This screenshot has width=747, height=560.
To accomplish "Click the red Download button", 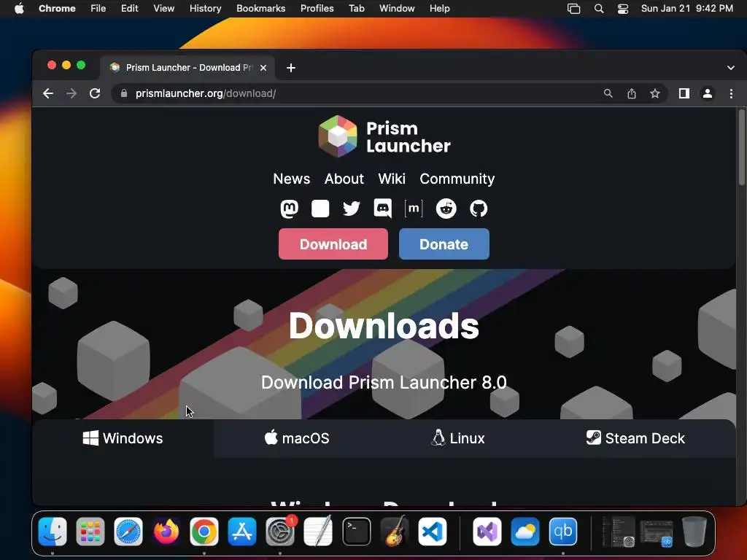I will (333, 244).
